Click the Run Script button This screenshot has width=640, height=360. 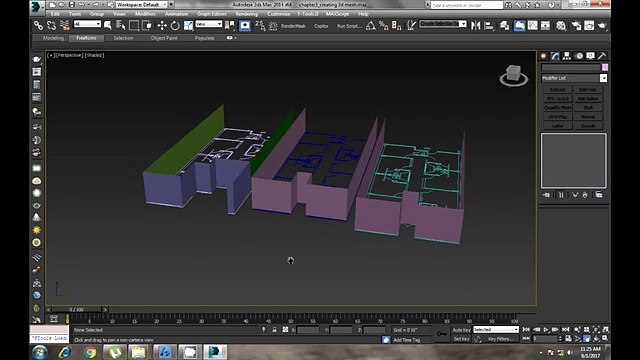(x=349, y=26)
